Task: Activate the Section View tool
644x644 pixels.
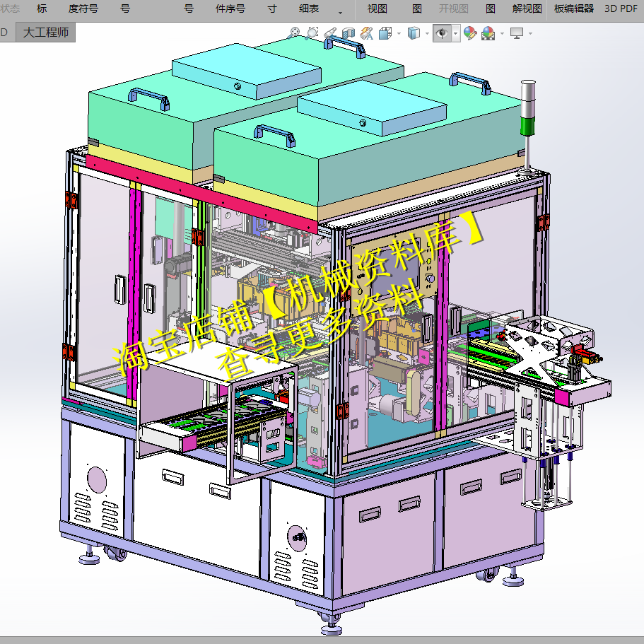Action: (349, 33)
